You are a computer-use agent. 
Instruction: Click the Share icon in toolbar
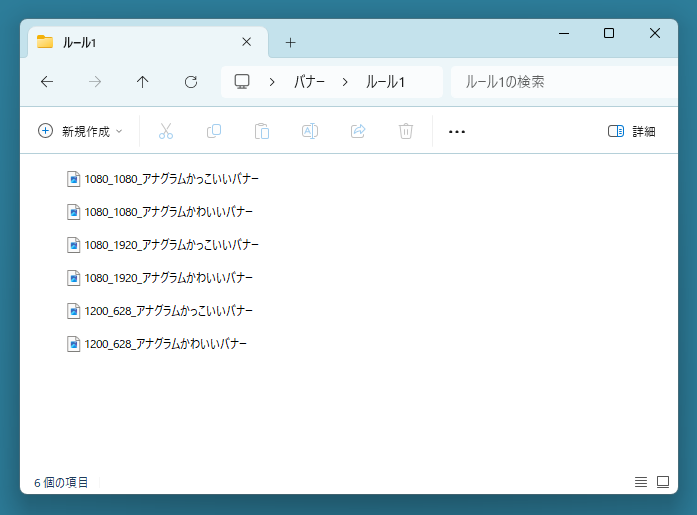[358, 131]
